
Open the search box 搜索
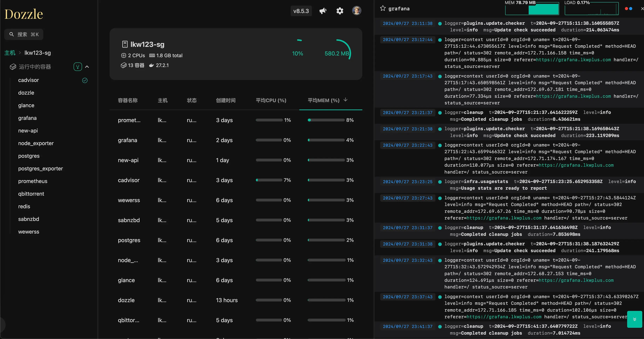tap(24, 34)
